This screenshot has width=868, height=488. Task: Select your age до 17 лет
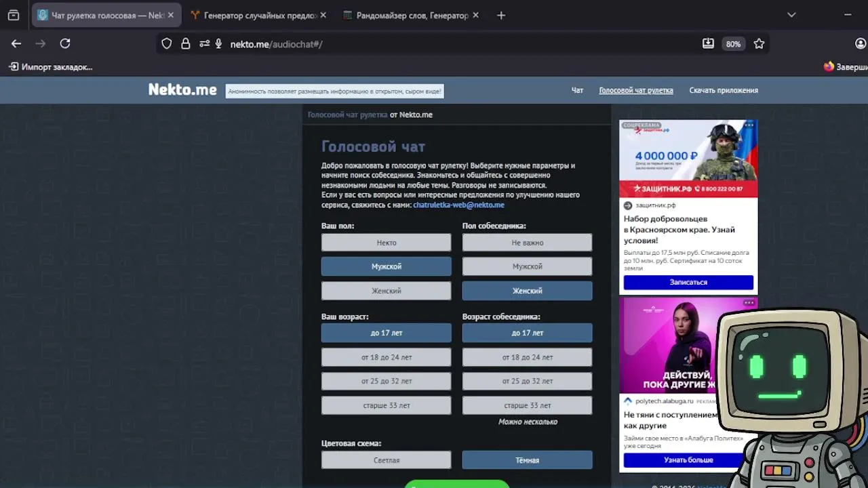tap(386, 333)
